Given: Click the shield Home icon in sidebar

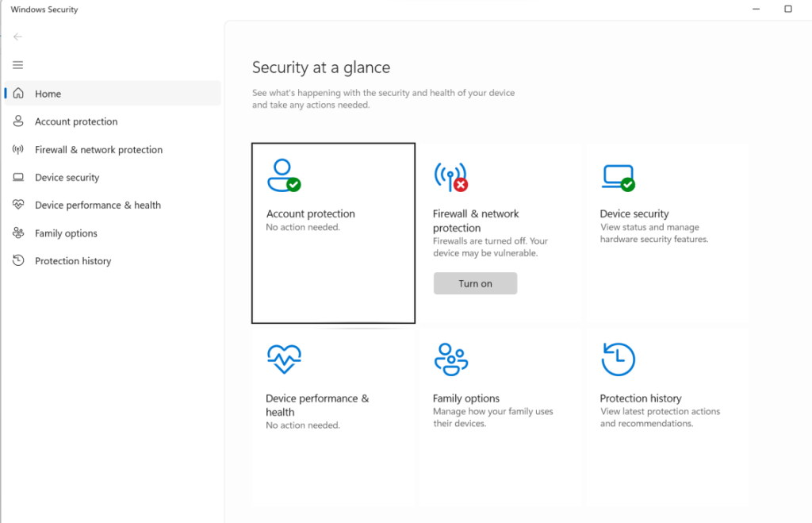Looking at the screenshot, I should 18,94.
